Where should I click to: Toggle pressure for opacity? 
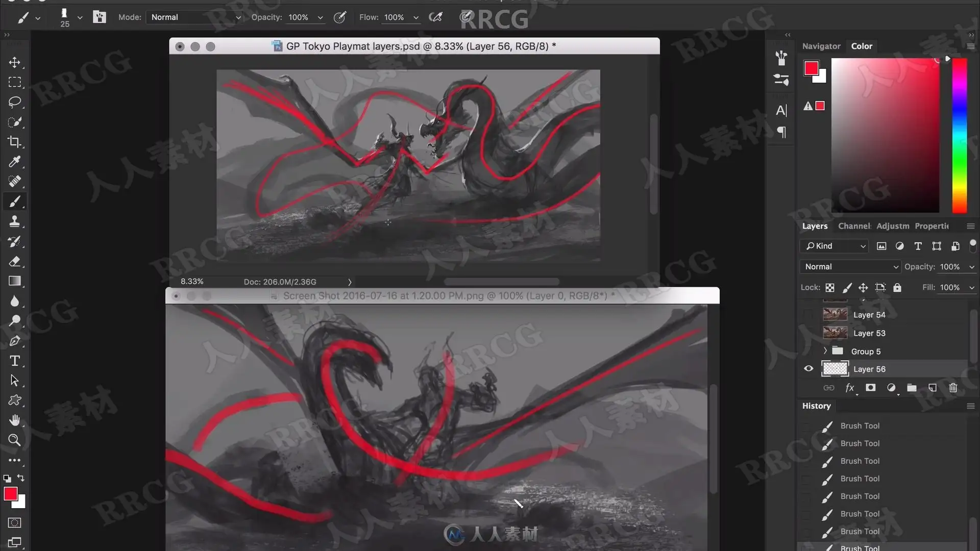coord(339,17)
